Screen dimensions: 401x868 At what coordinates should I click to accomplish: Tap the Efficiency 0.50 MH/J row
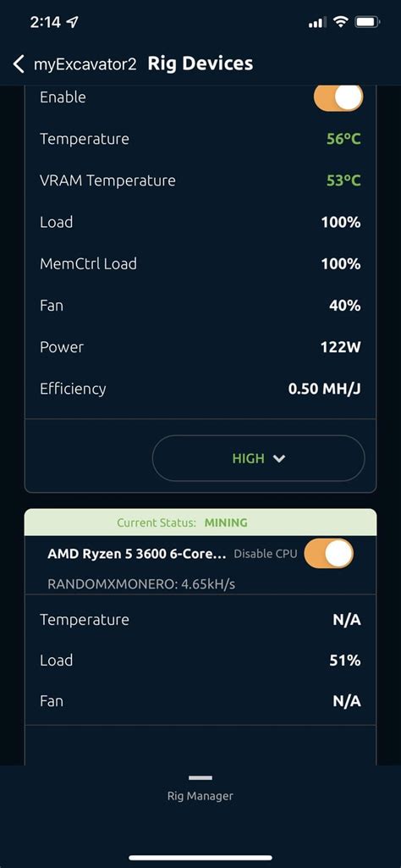[x=200, y=389]
